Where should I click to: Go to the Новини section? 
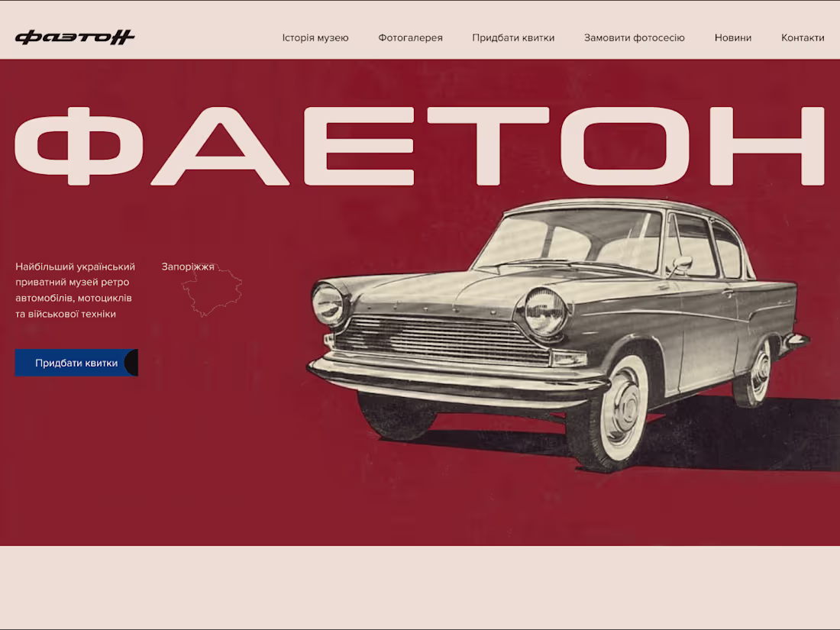coord(732,37)
